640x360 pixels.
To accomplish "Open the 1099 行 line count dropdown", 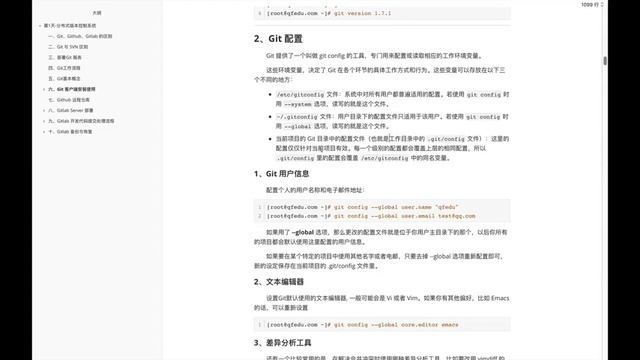I will tap(592, 4).
